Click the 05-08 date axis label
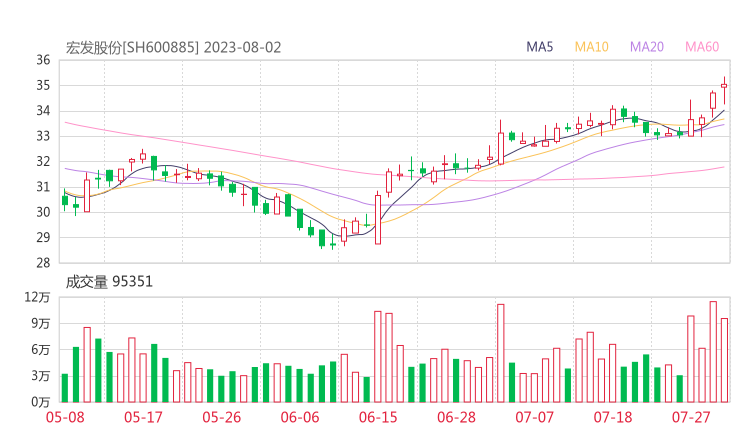The width and height of the screenshot is (740, 440). [x=65, y=417]
